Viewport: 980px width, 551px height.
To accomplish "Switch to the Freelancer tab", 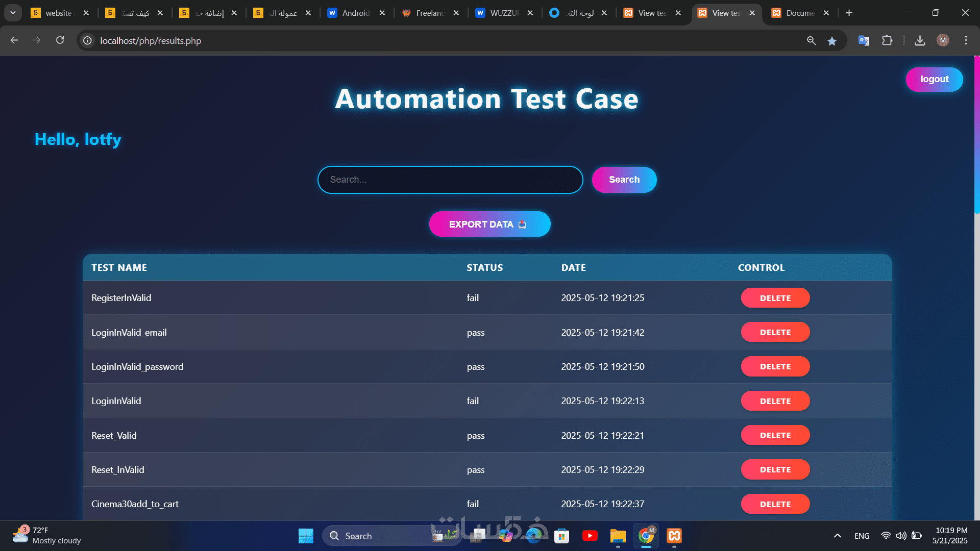I will click(429, 13).
